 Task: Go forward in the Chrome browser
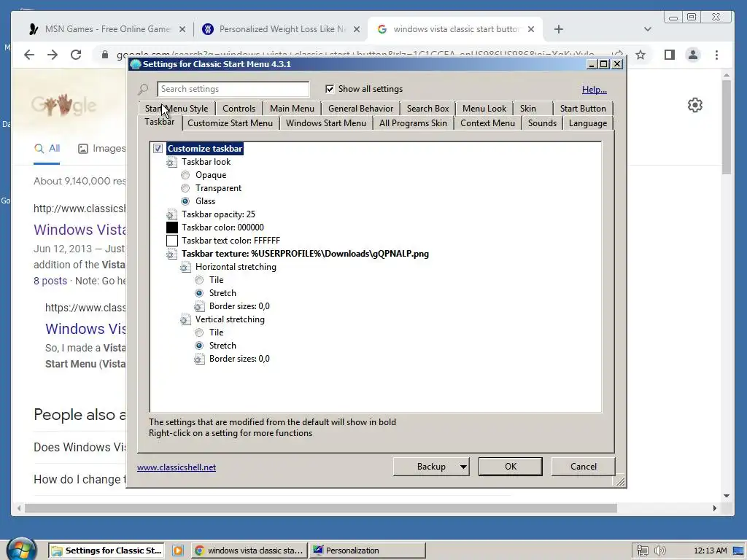point(53,55)
